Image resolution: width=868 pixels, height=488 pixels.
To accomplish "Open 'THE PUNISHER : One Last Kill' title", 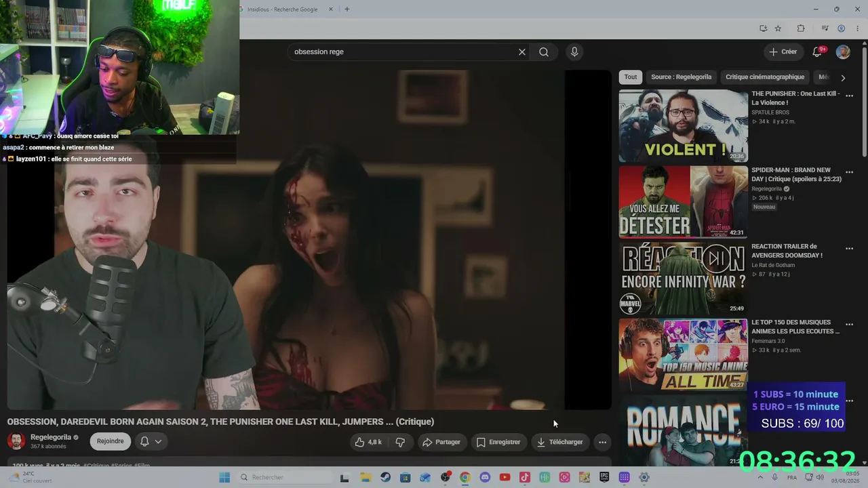I will click(795, 98).
